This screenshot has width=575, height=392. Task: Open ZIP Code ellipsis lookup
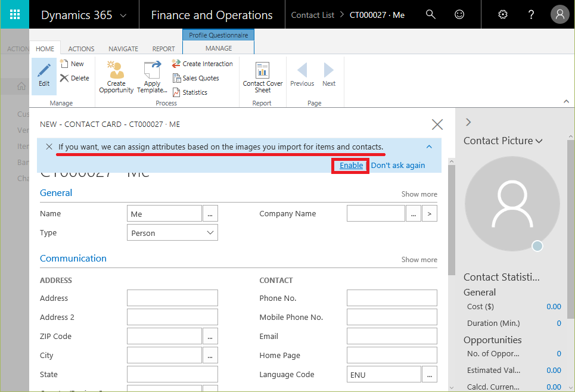pos(210,336)
